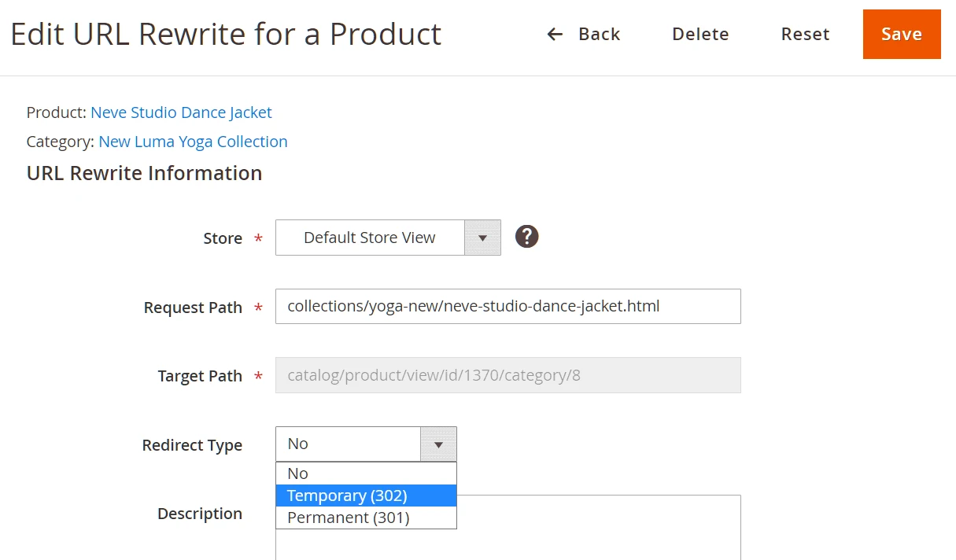
Task: Click the 'Edit URL Rewrite for a Product' title
Action: (226, 34)
